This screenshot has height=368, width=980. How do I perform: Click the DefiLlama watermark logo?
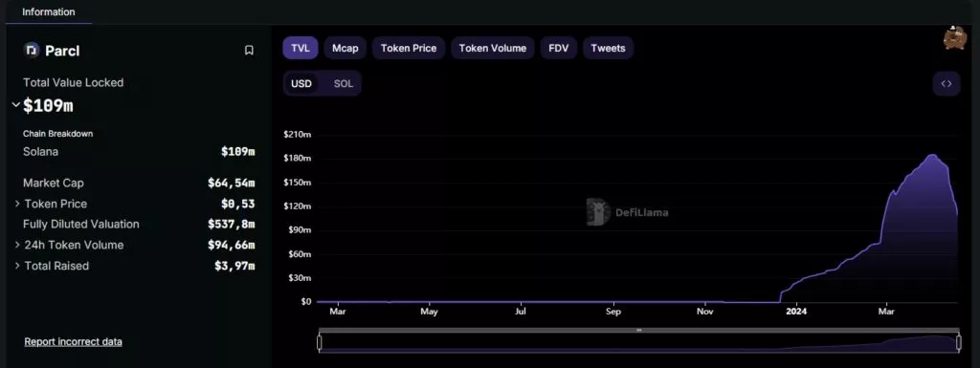[628, 212]
